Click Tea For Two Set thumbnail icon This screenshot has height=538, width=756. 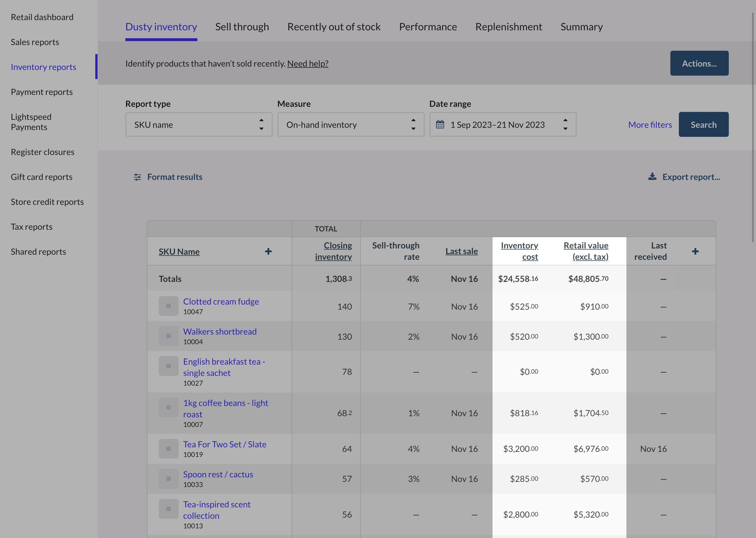click(x=168, y=448)
